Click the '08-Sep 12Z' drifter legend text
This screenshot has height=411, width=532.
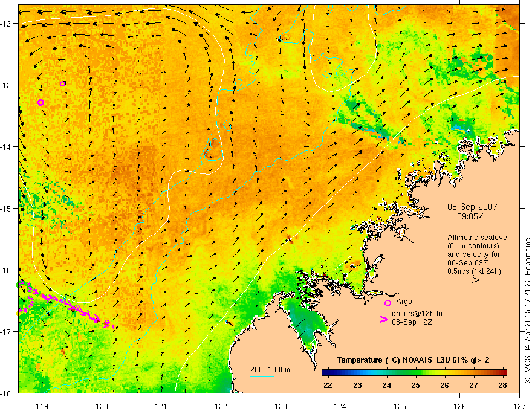tap(412, 322)
